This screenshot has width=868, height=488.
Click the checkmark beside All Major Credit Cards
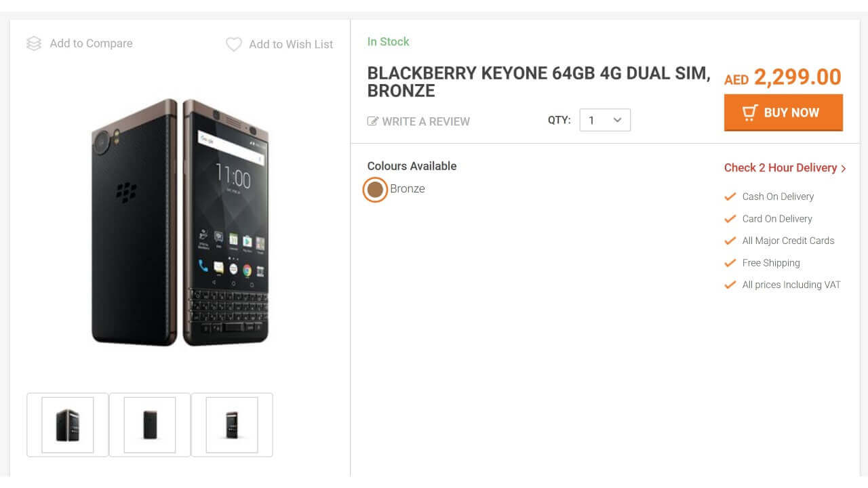click(x=730, y=241)
